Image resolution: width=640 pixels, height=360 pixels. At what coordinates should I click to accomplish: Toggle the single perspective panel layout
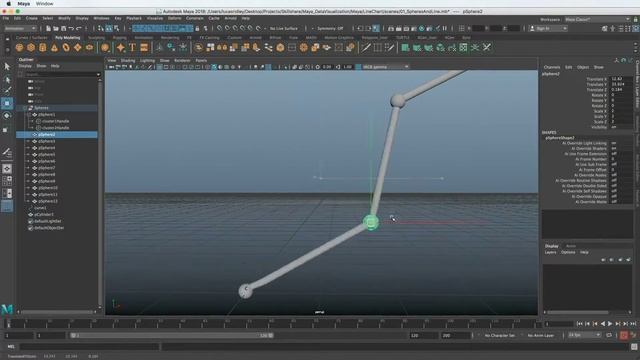coord(7,169)
